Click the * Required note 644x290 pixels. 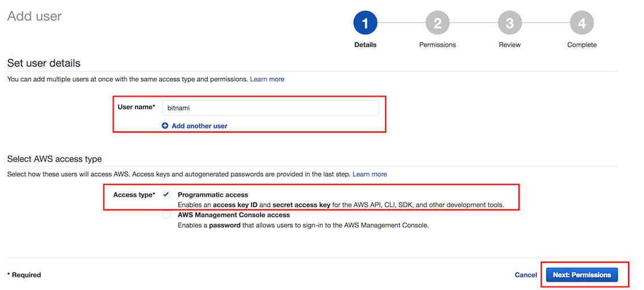click(24, 275)
